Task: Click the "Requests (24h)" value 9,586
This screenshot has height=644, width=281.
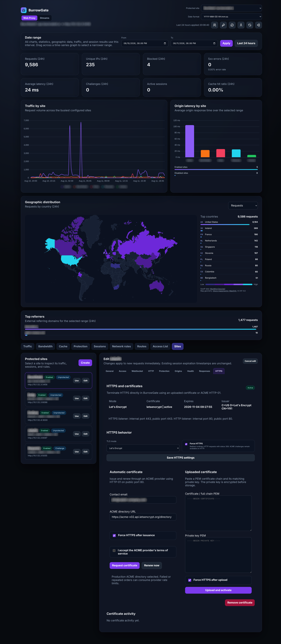Action: 32,64
